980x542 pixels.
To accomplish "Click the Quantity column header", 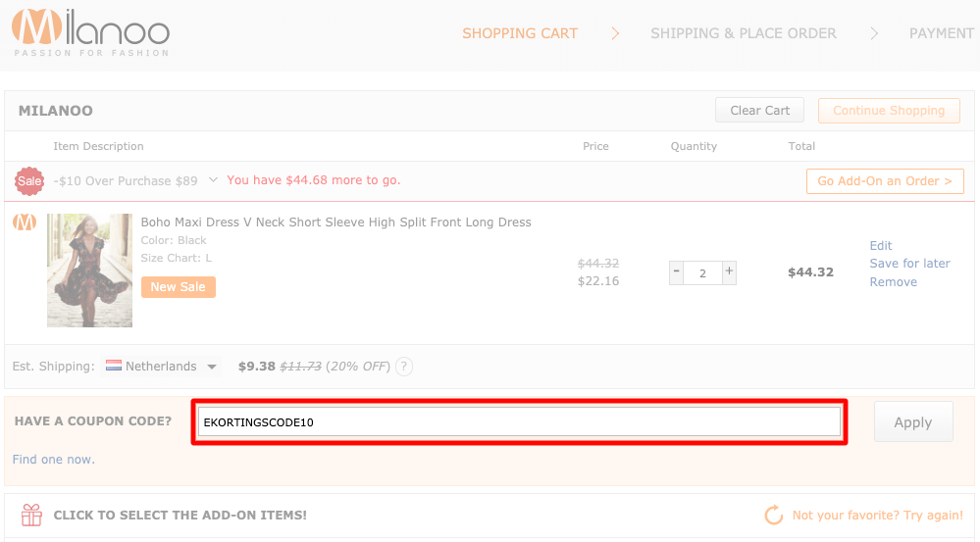I will [694, 146].
